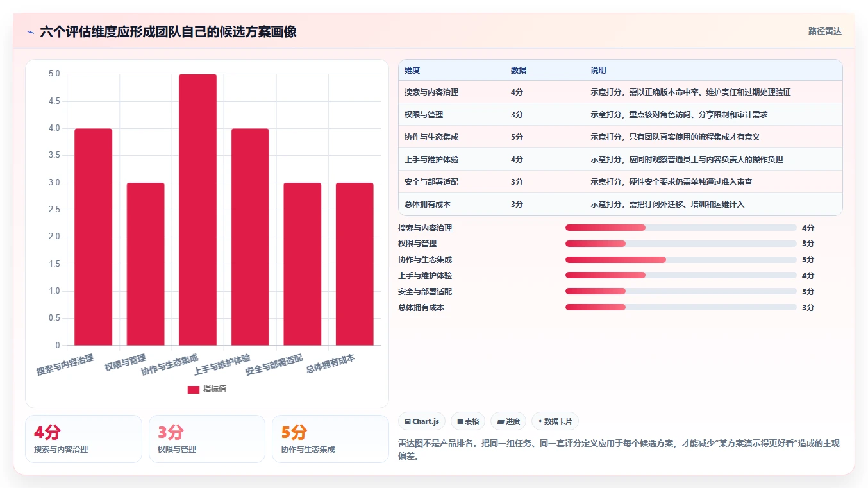Click the 表格 chip

[468, 421]
